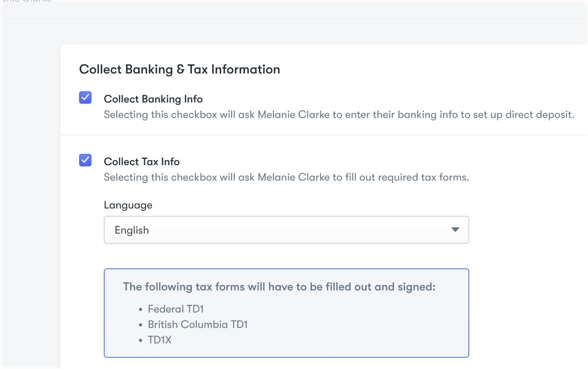Viewport: 588px width, 369px height.
Task: Uncheck the Collect Tax Info checkbox
Action: tap(85, 160)
